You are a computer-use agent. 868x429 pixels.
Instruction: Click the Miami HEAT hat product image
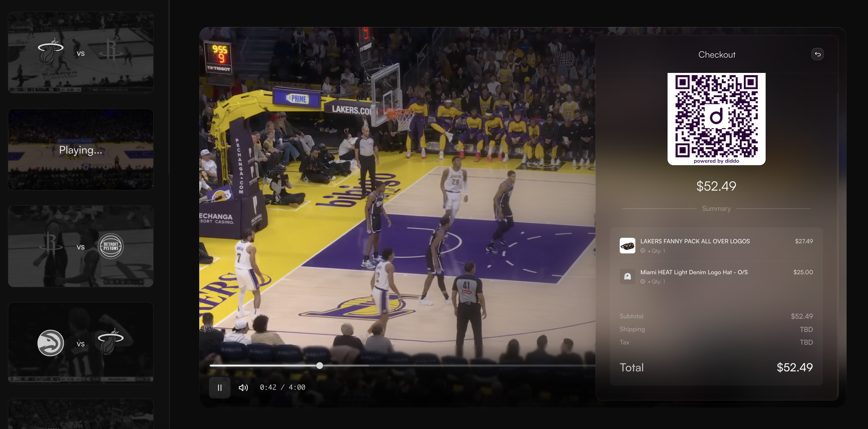pos(627,276)
